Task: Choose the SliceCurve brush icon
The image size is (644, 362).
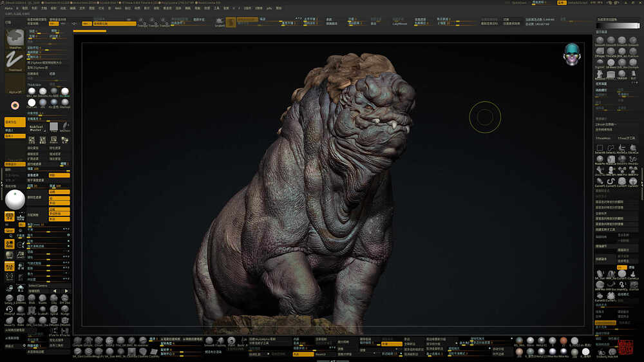Action: [x=633, y=149]
